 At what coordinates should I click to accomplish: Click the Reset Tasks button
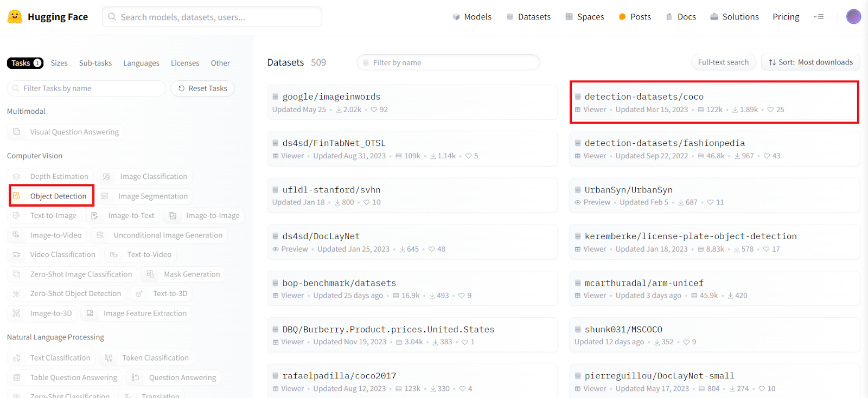point(202,88)
